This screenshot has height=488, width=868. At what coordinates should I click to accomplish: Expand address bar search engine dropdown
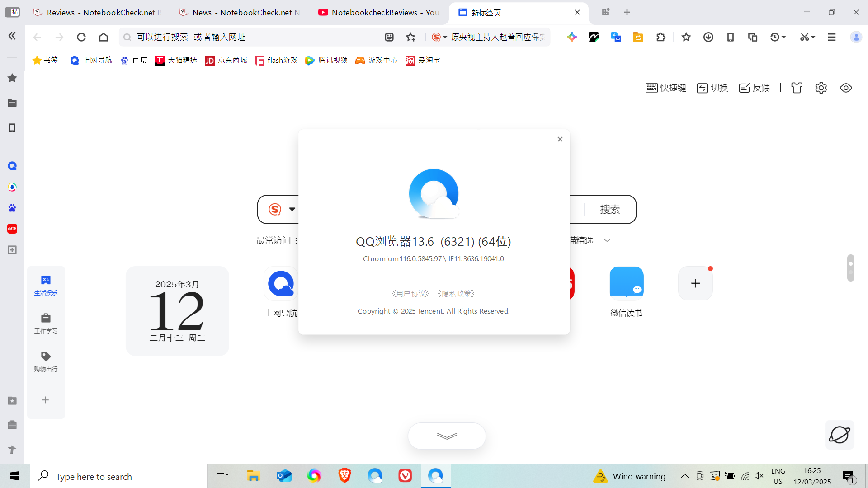click(x=445, y=37)
